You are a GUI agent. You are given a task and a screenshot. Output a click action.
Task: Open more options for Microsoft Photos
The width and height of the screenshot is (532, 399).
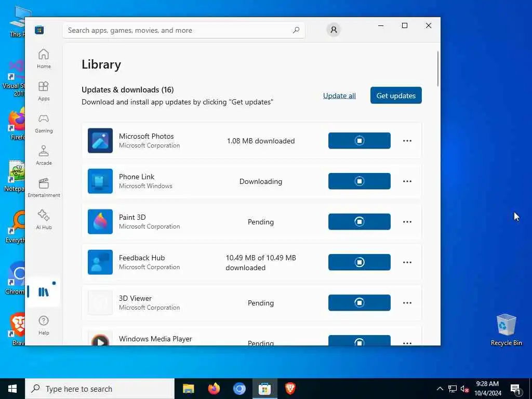(407, 140)
